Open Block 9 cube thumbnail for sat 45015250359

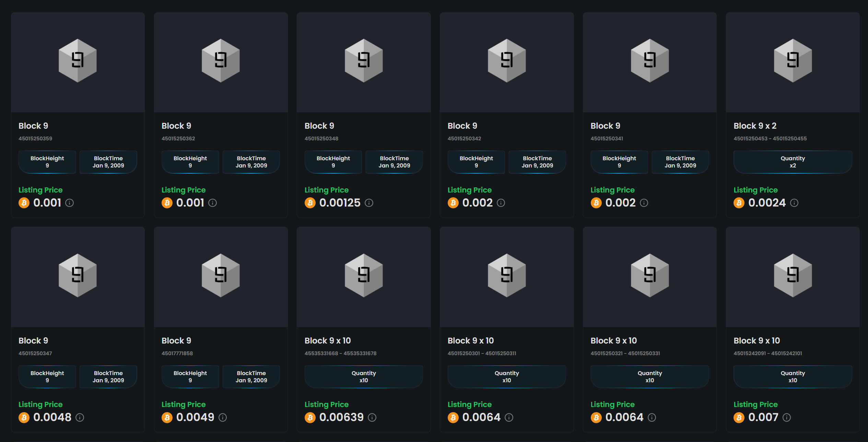[x=78, y=61]
